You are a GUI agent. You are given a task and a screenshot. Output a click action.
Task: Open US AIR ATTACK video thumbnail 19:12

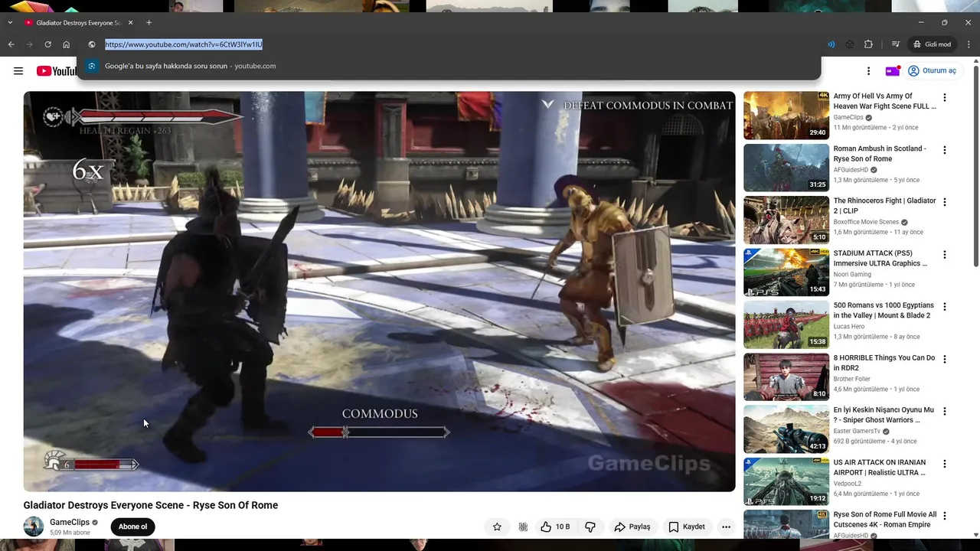coord(786,481)
